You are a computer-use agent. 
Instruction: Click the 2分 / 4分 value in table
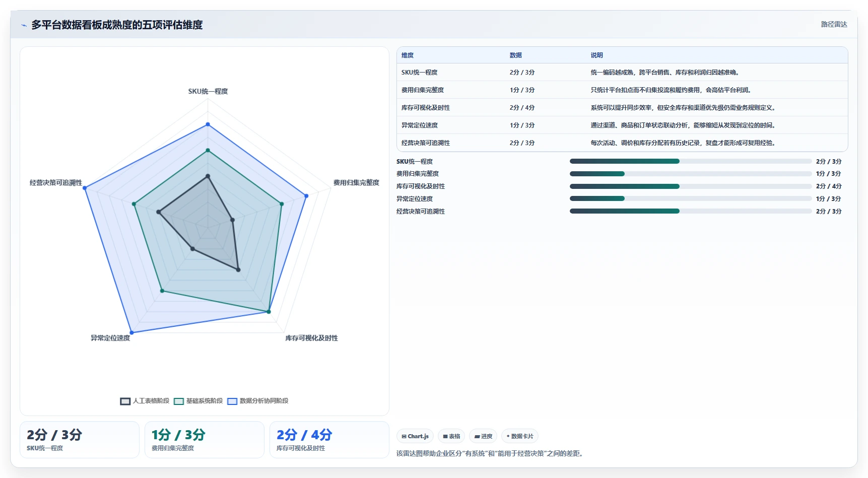click(x=522, y=108)
